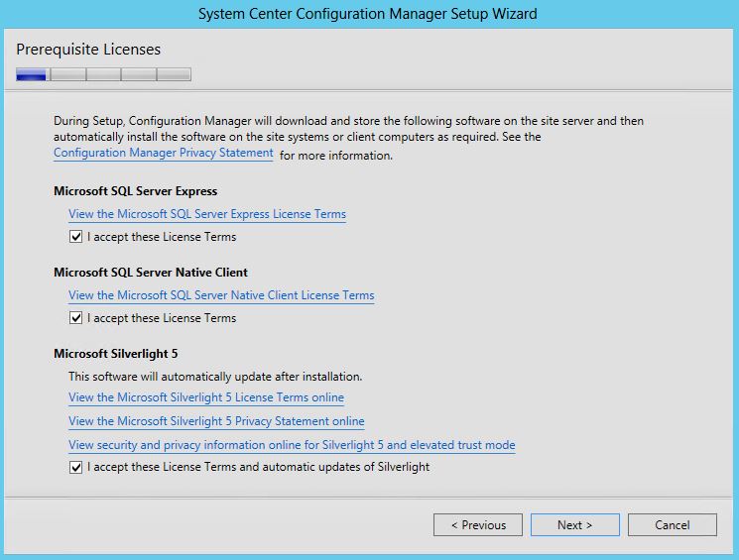Image resolution: width=739 pixels, height=560 pixels.
Task: Click the Prerequisite Licenses page heading
Action: pyautogui.click(x=88, y=50)
